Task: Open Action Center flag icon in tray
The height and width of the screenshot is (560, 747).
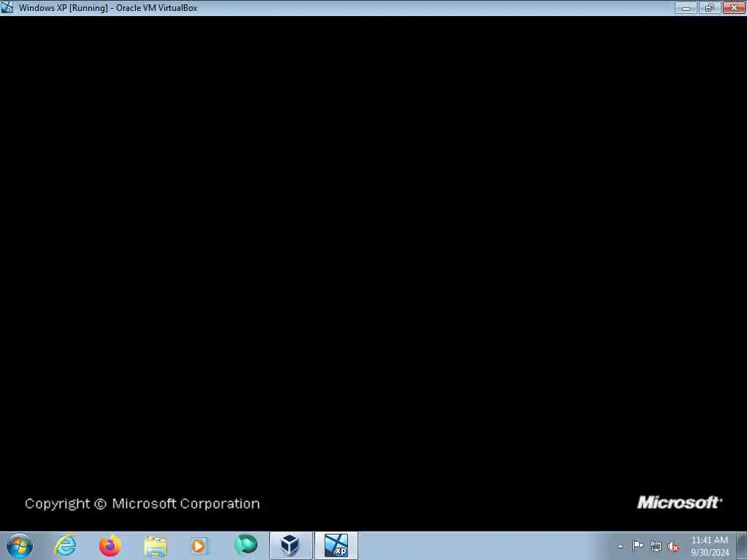Action: [638, 545]
